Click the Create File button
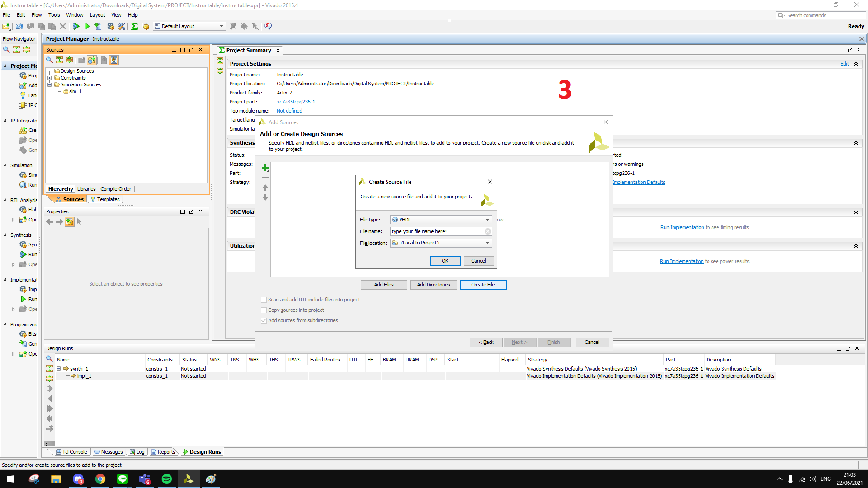Image resolution: width=868 pixels, height=488 pixels. [483, 285]
